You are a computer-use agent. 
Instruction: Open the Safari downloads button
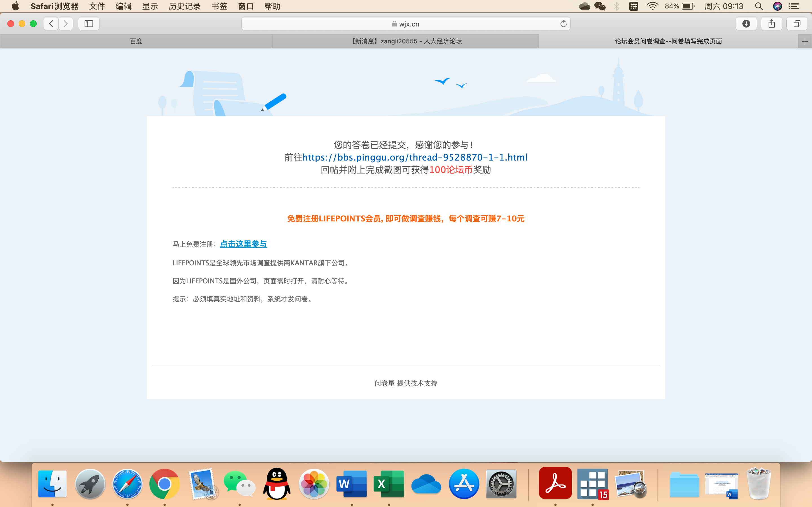click(x=746, y=23)
